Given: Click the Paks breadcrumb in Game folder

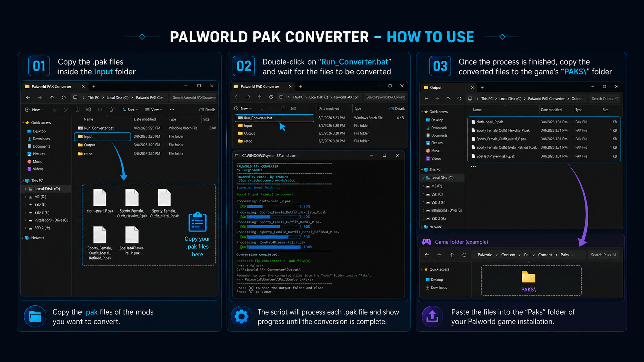Looking at the screenshot, I should 565,255.
